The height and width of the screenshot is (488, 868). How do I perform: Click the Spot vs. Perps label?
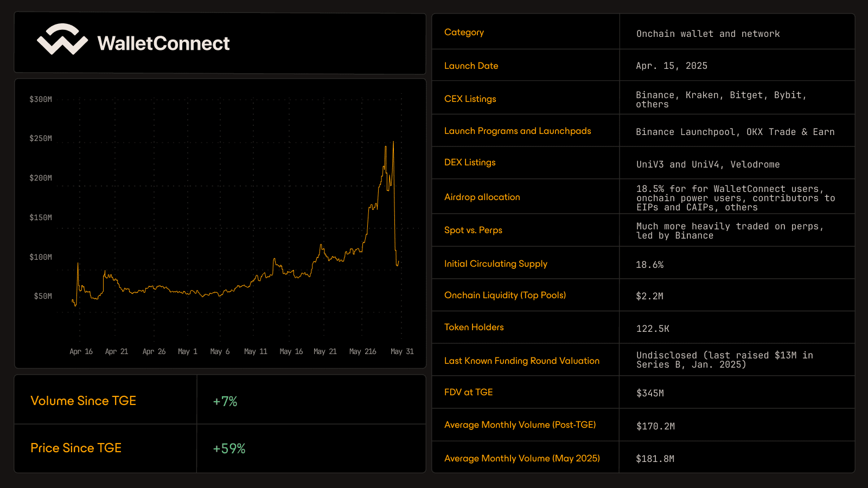pyautogui.click(x=473, y=230)
